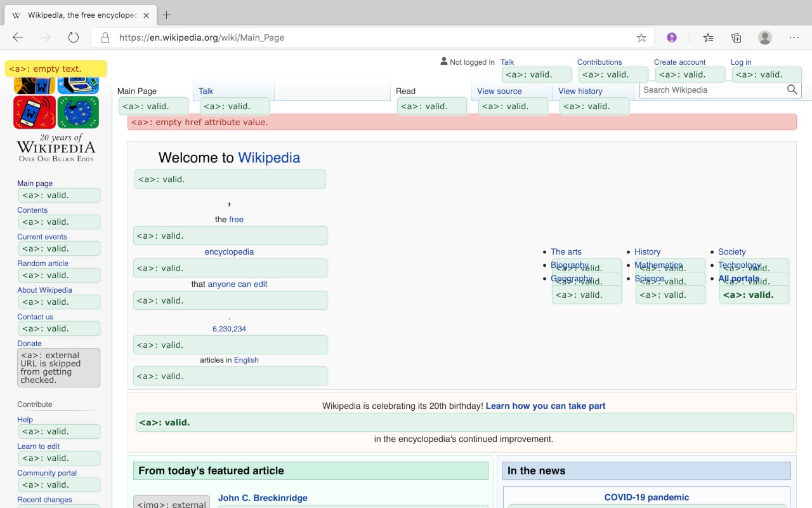Open the All portals link
Image resolution: width=812 pixels, height=508 pixels.
[x=738, y=278]
